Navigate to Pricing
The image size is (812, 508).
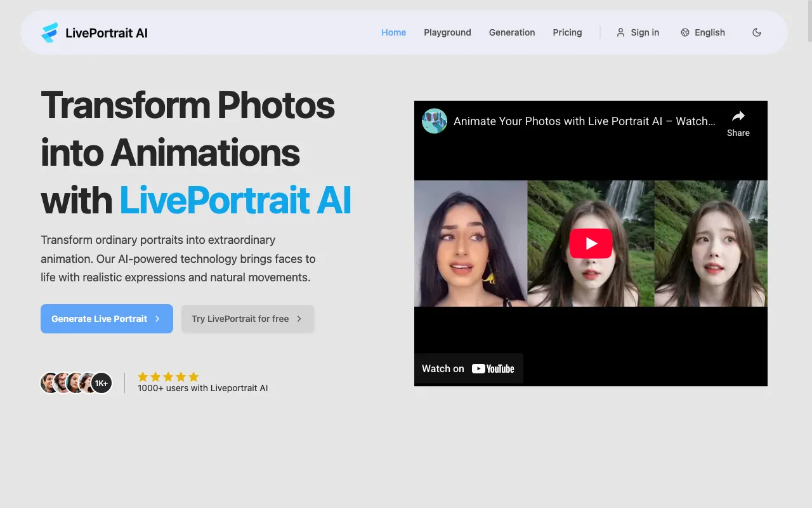point(567,32)
